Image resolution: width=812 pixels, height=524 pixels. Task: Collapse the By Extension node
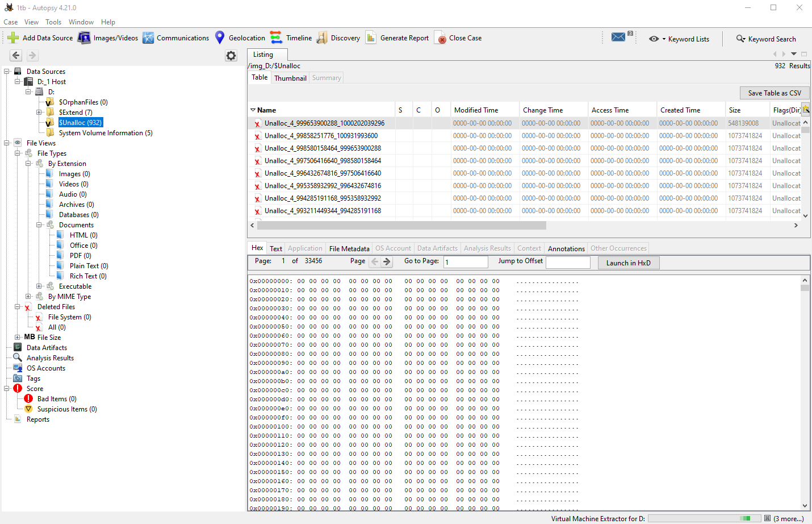click(x=28, y=164)
